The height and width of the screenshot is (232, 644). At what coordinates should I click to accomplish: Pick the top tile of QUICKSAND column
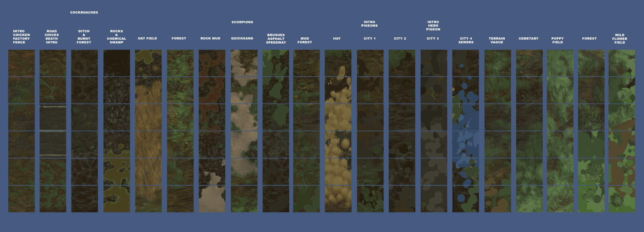click(x=244, y=63)
